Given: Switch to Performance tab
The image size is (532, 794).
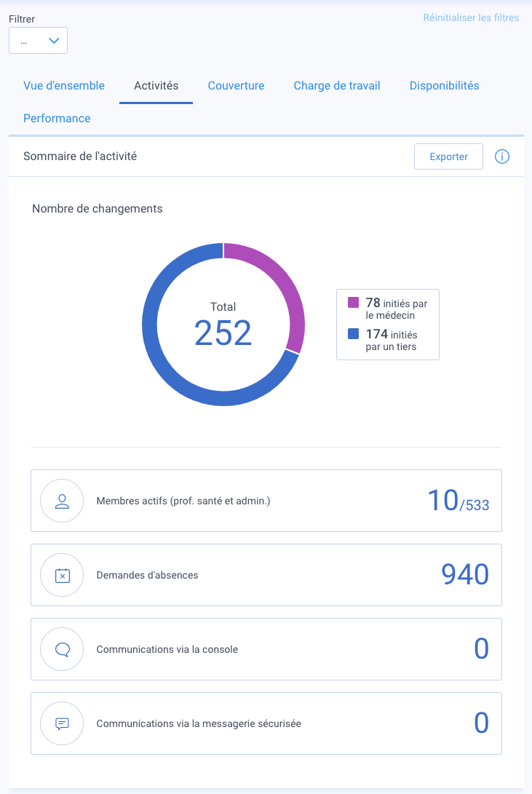Looking at the screenshot, I should coord(57,118).
